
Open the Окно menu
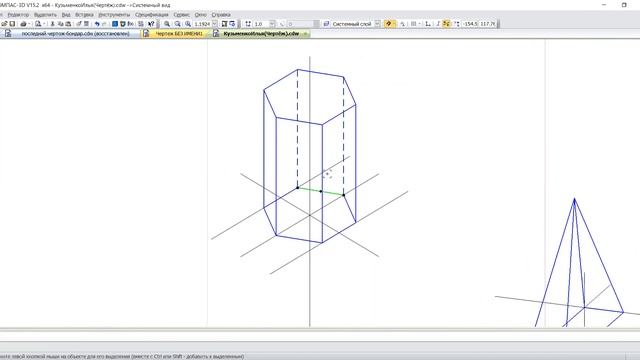200,15
